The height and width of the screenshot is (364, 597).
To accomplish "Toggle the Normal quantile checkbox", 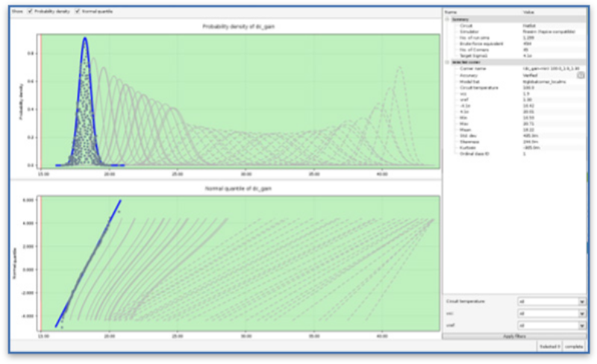I will [78, 11].
